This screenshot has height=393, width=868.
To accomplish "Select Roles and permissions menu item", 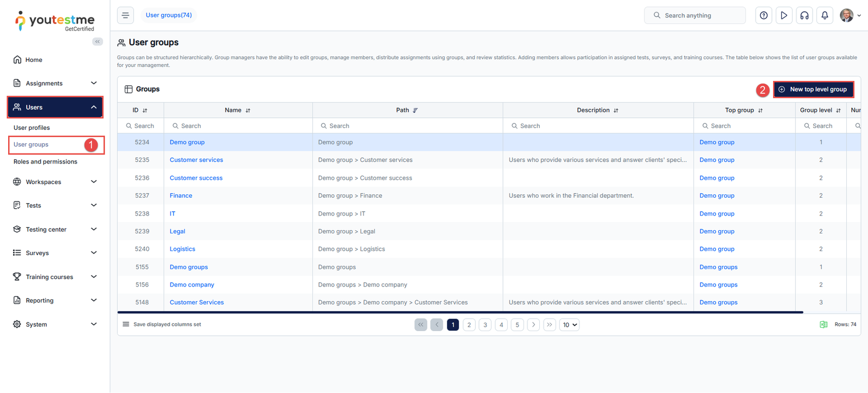I will (45, 162).
